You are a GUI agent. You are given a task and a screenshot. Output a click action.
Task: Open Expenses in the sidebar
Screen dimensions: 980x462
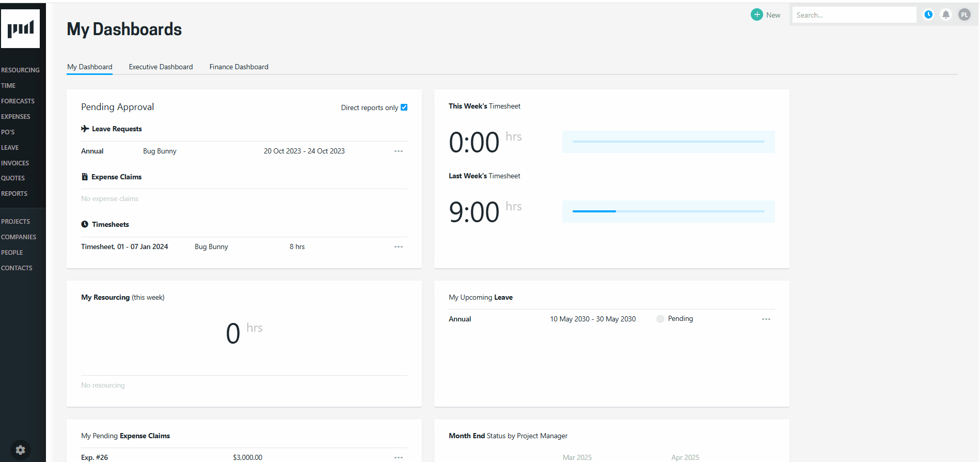pos(15,116)
